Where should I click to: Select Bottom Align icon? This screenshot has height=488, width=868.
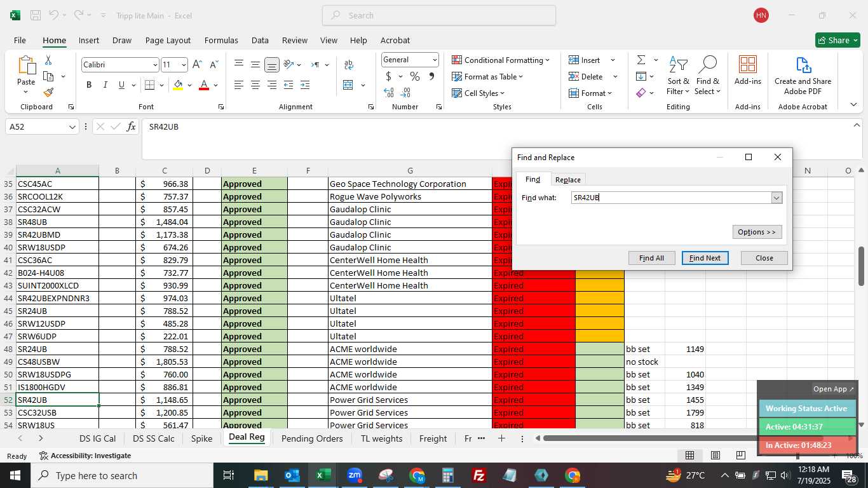click(x=271, y=65)
